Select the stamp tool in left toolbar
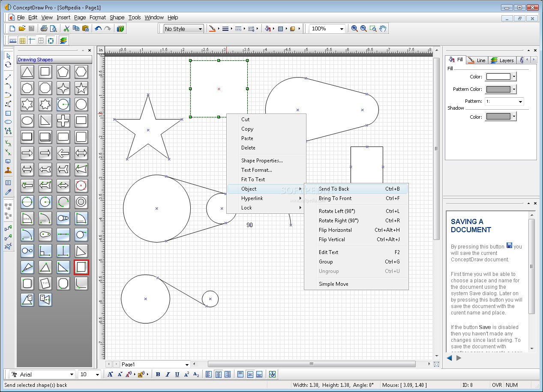 [x=8, y=170]
